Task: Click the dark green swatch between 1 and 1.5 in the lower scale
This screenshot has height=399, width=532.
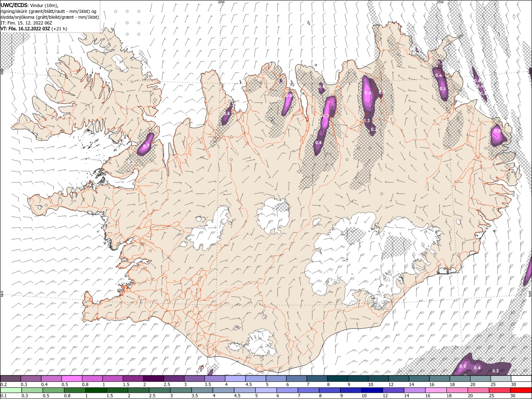Action: point(96,390)
